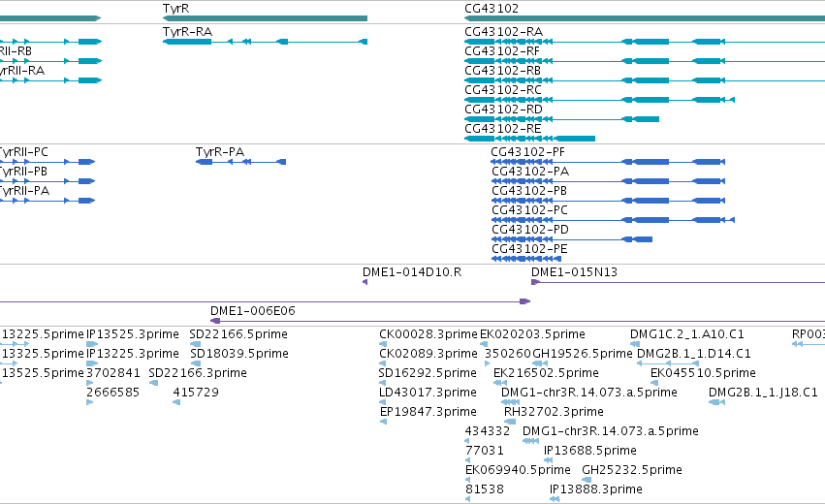Click the CG43102 gene bar
Viewport: 825px width, 504px height.
(x=645, y=18)
